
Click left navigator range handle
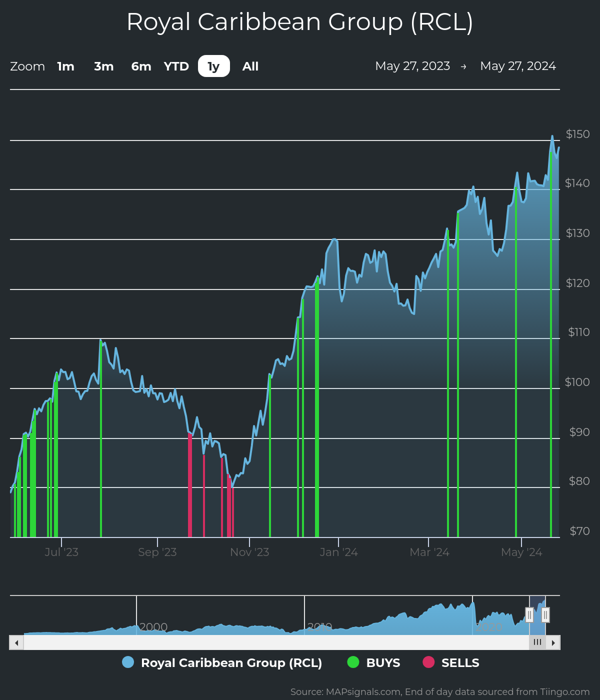pyautogui.click(x=529, y=614)
